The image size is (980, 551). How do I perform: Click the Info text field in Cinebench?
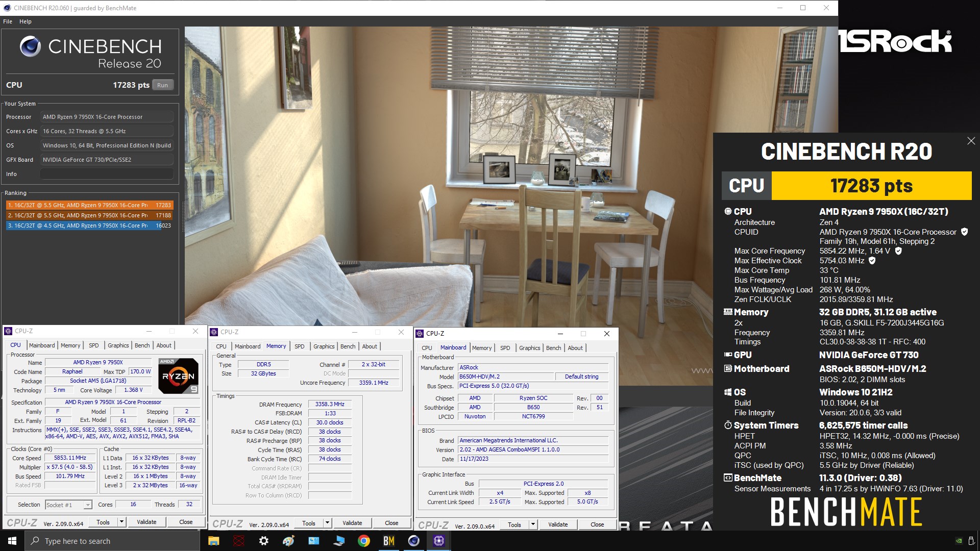(x=107, y=174)
